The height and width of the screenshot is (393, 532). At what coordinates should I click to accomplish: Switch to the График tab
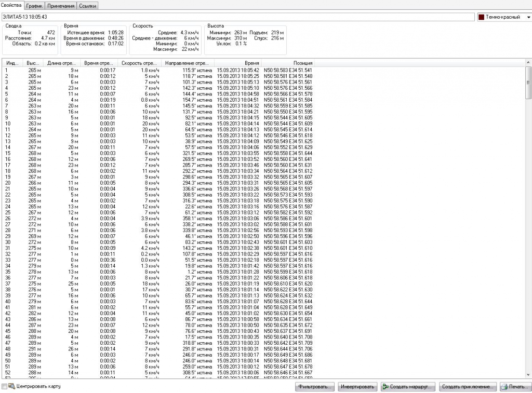click(x=34, y=6)
